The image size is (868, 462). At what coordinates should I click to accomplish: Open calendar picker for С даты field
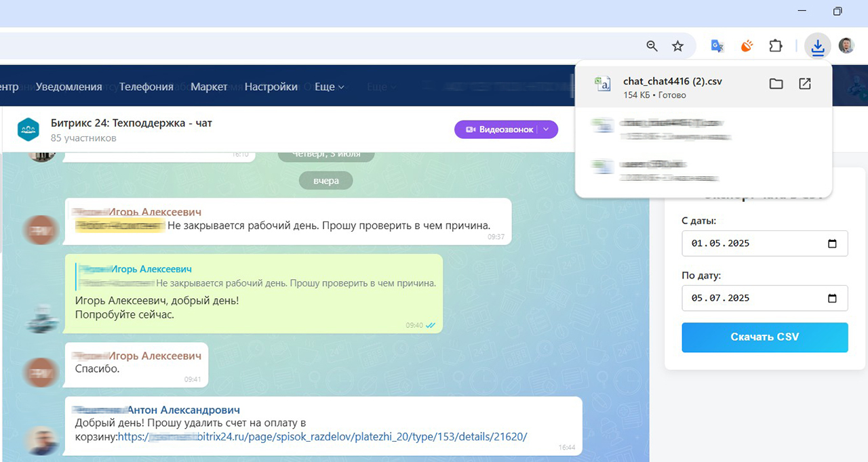[833, 244]
